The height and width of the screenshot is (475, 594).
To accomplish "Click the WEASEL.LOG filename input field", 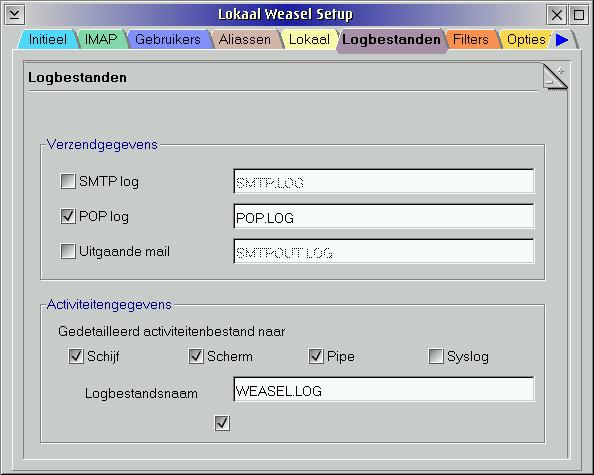I will [384, 389].
